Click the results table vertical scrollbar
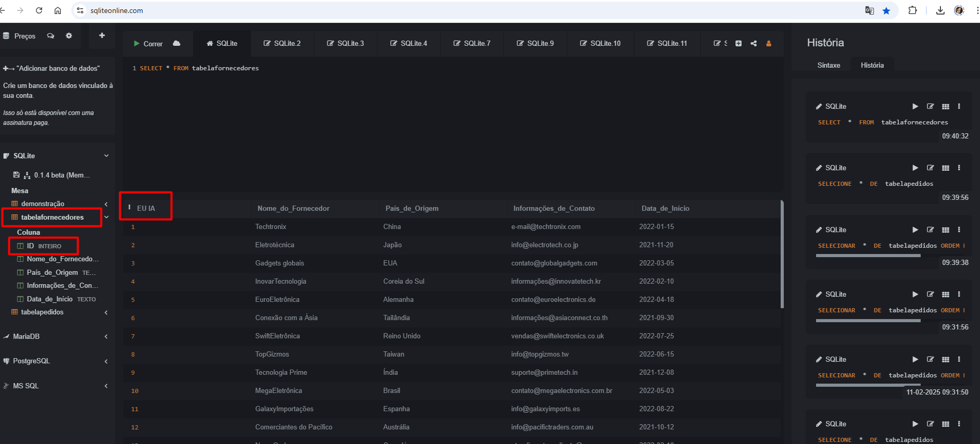Viewport: 980px width, 444px height. [x=782, y=254]
